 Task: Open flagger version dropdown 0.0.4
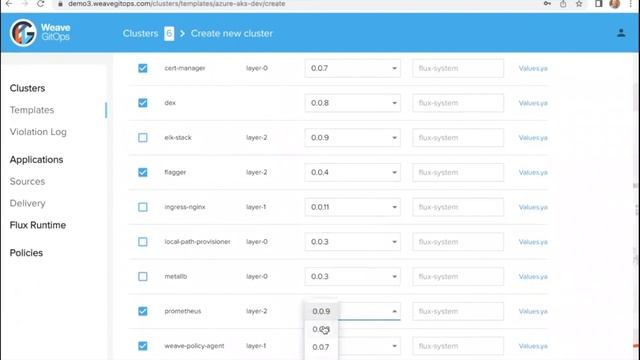(x=352, y=172)
